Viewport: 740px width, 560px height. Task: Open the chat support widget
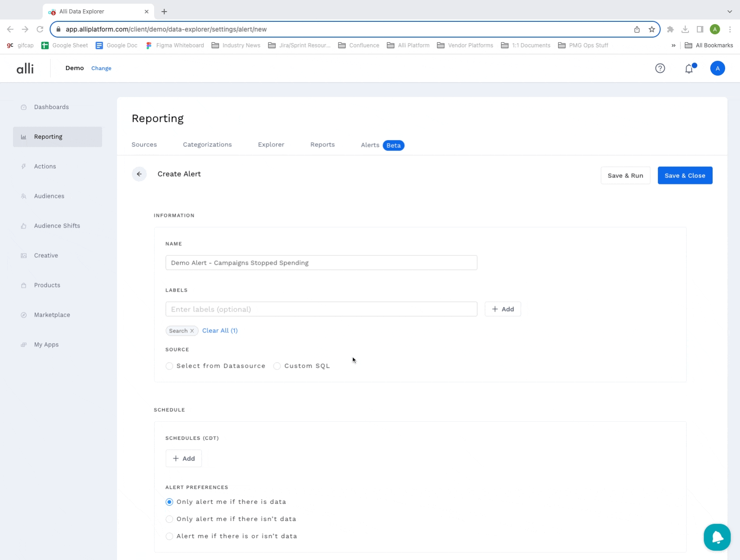coord(717,537)
